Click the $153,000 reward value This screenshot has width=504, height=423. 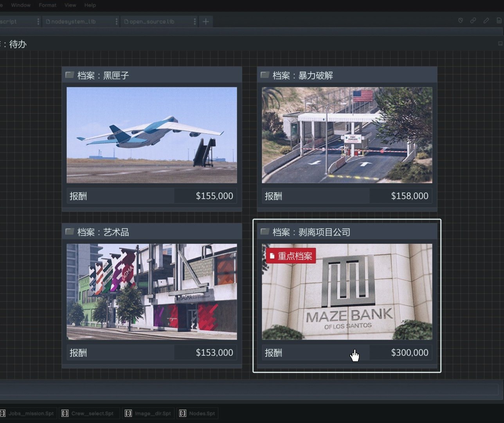click(214, 352)
